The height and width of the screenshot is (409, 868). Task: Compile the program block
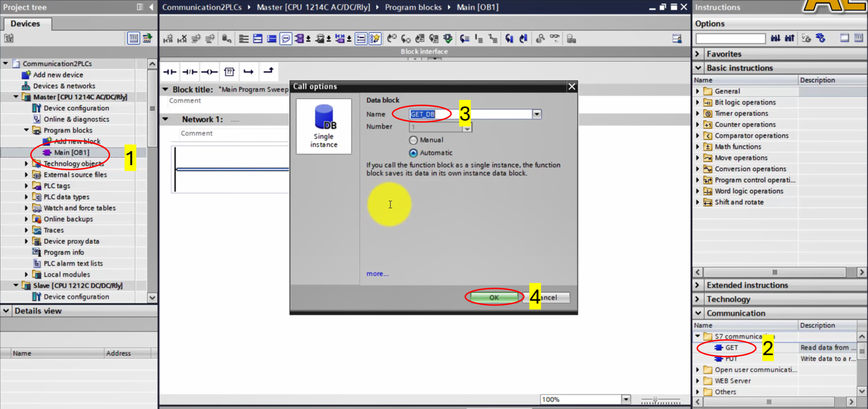pos(448,39)
